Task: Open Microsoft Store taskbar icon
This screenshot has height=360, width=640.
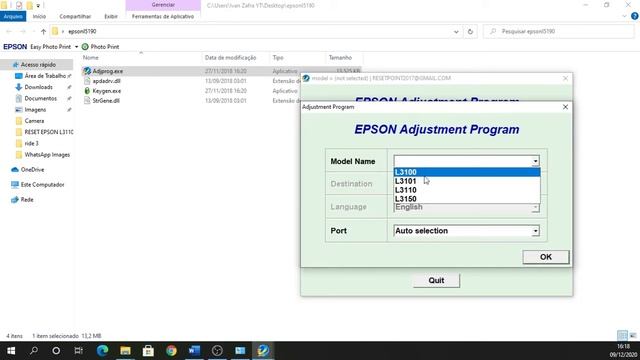Action: pyautogui.click(x=148, y=351)
